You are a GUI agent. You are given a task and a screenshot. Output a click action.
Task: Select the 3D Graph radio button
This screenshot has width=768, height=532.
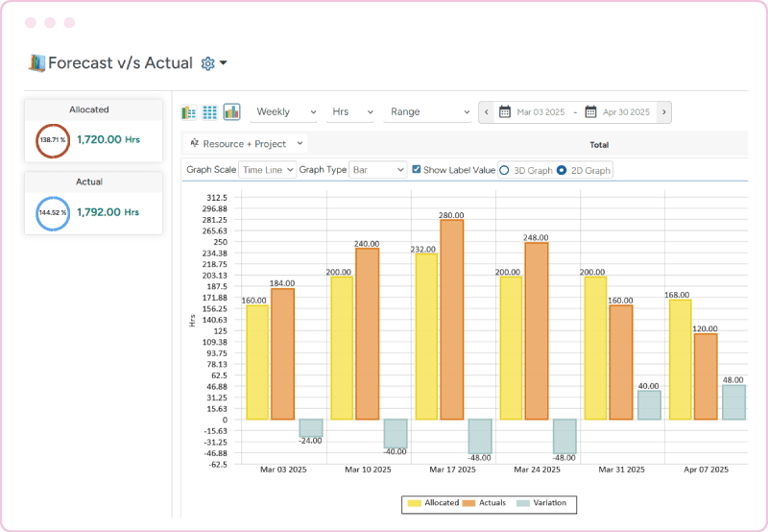[x=504, y=170]
